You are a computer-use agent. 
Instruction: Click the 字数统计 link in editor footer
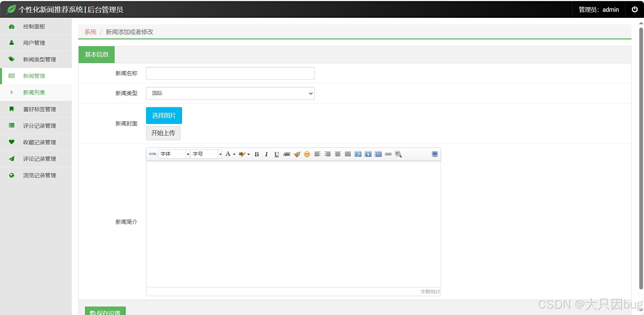(x=430, y=292)
